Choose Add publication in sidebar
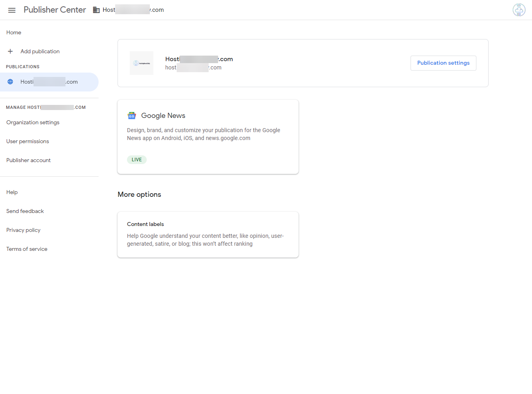Viewport: 532px width, 394px height. tap(40, 51)
